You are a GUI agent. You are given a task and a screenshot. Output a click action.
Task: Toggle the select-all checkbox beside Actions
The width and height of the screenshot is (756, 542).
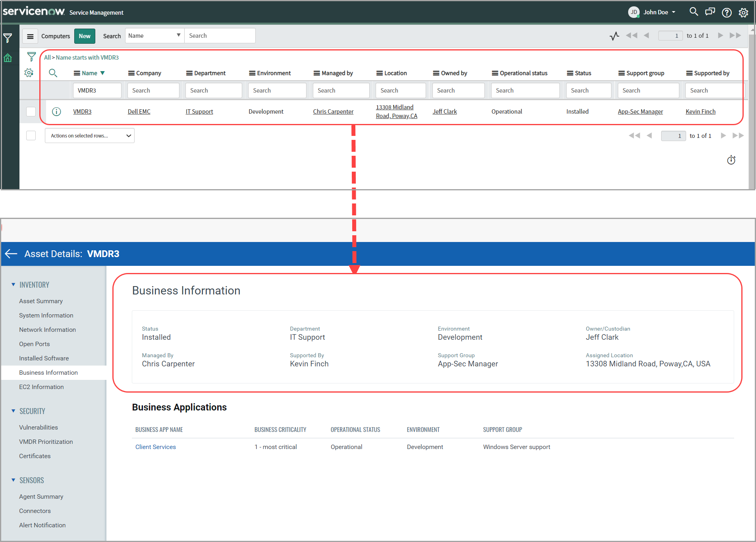[x=31, y=135]
